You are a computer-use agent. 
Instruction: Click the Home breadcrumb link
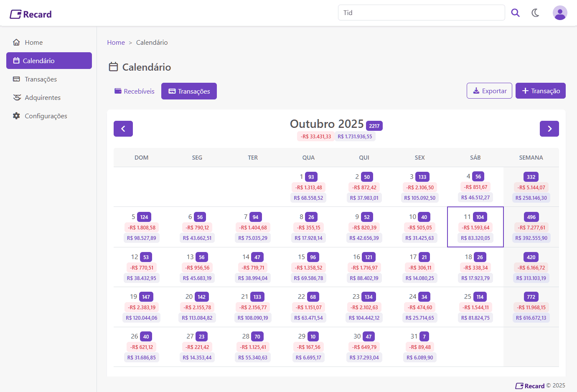coord(116,43)
